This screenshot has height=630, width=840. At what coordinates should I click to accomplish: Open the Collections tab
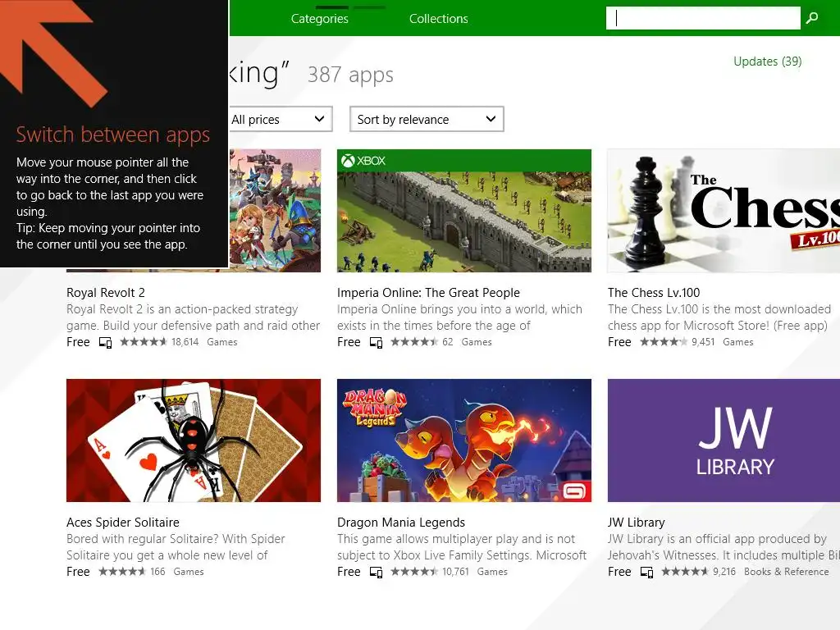(x=438, y=19)
